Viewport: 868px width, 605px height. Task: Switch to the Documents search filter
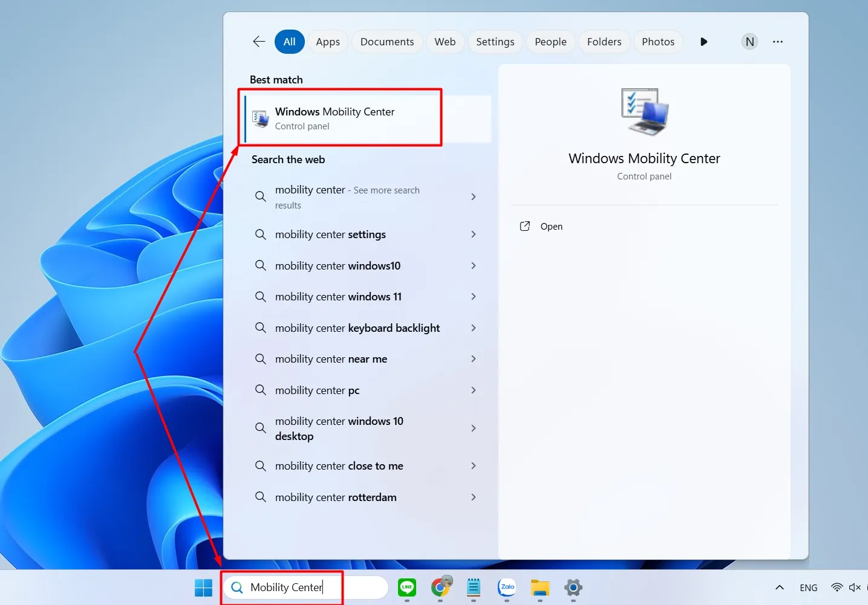coord(387,41)
